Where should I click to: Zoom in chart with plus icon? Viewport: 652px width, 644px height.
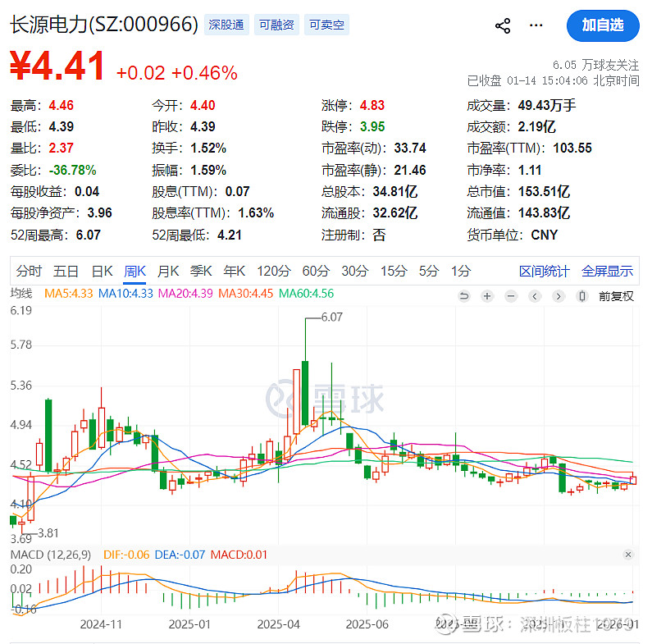[x=487, y=296]
